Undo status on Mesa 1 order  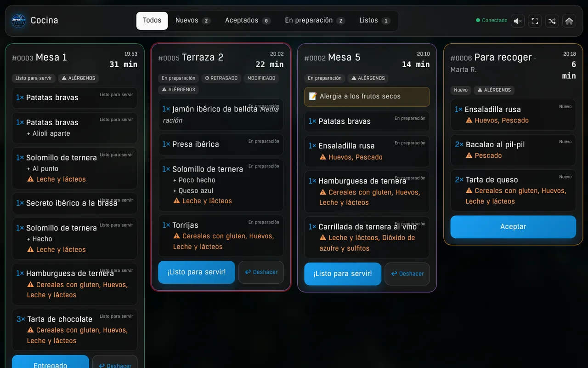(115, 362)
